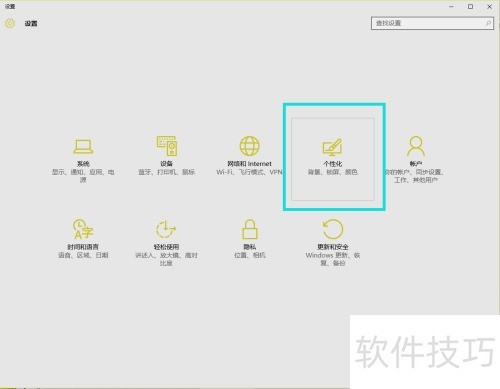Click the 隐私 category label
Viewport: 500px width, 389px height.
pyautogui.click(x=250, y=247)
